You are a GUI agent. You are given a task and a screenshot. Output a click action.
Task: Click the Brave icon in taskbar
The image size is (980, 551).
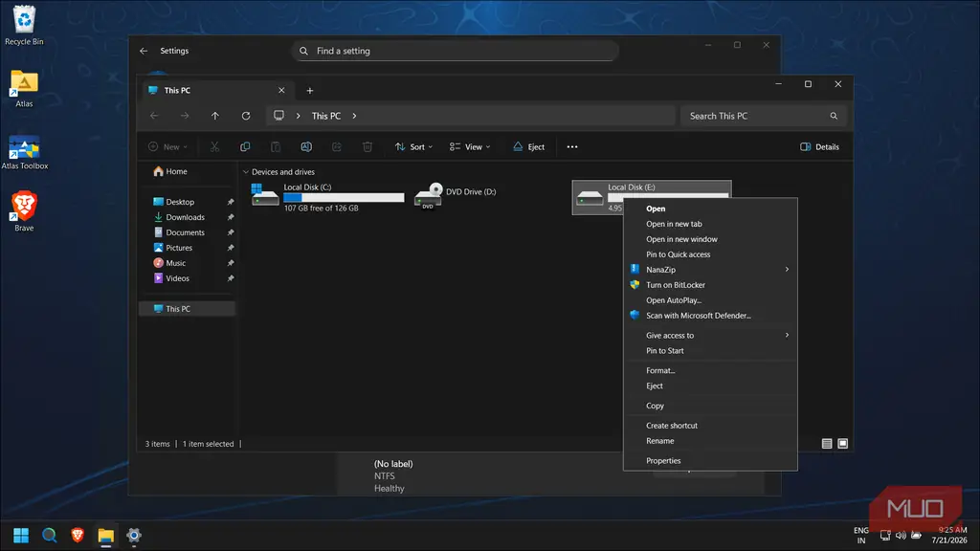(x=78, y=536)
